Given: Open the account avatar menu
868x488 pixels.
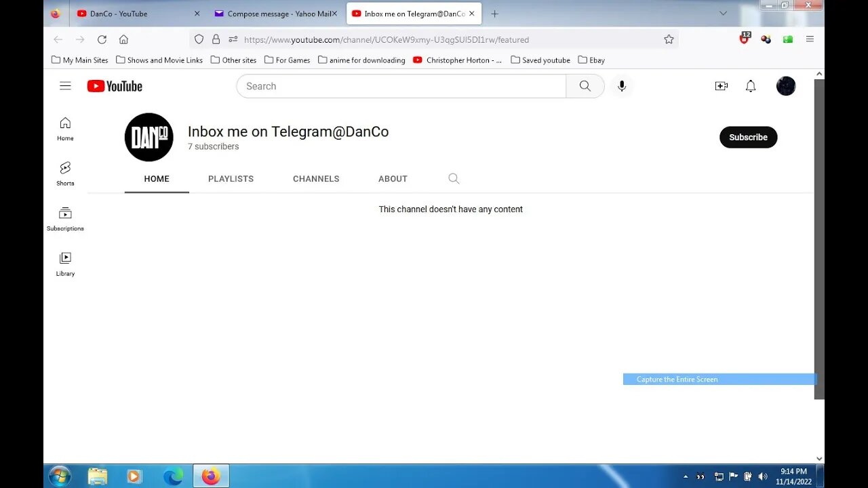Looking at the screenshot, I should click(x=786, y=86).
